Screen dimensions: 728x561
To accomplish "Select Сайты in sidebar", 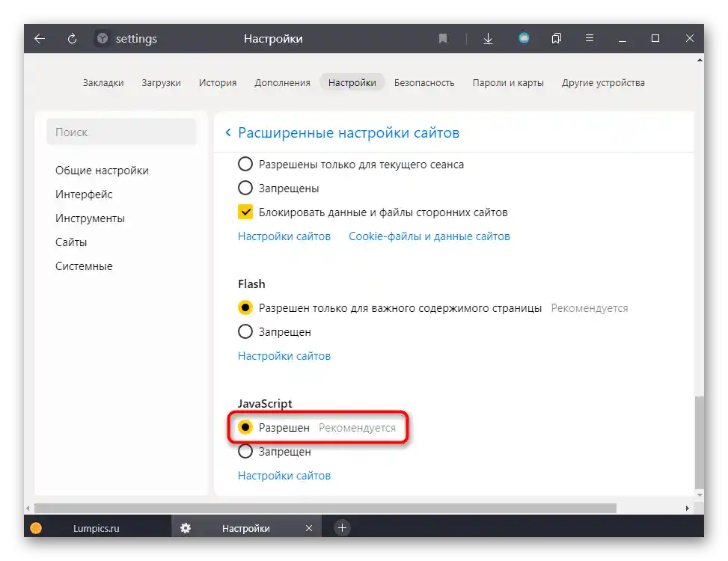I will [71, 242].
